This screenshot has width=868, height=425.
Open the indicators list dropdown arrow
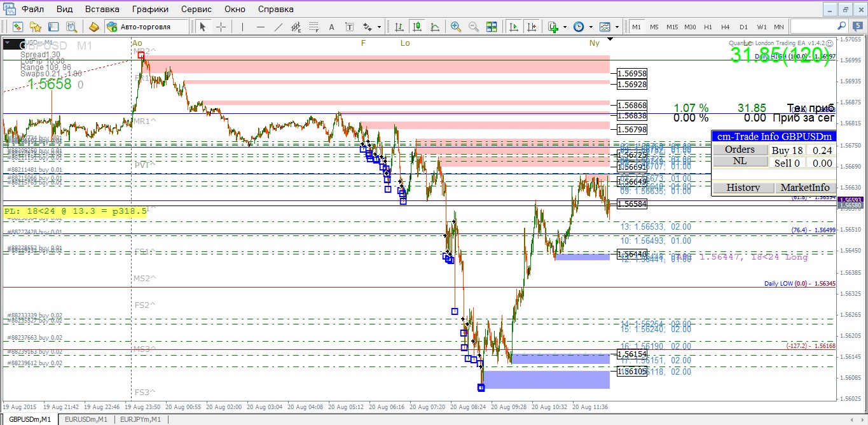[565, 27]
